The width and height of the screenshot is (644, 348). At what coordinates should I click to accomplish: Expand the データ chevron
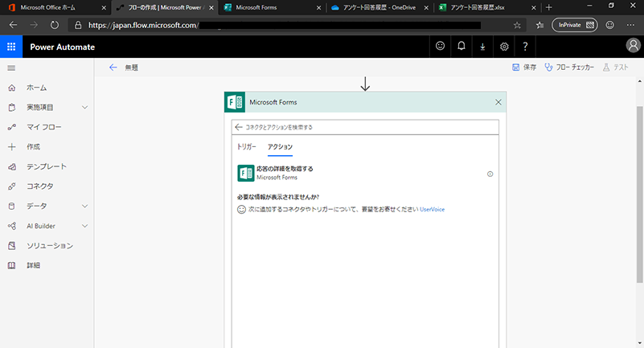coord(84,206)
